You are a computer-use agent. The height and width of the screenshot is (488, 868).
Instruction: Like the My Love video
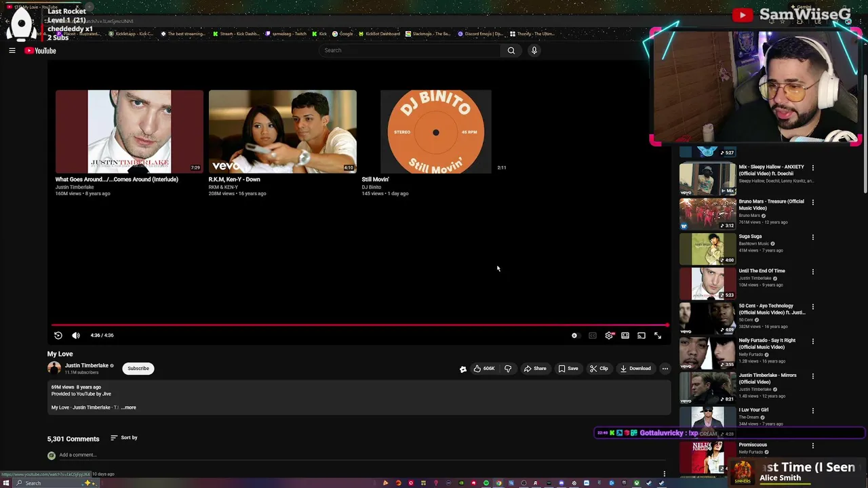484,369
